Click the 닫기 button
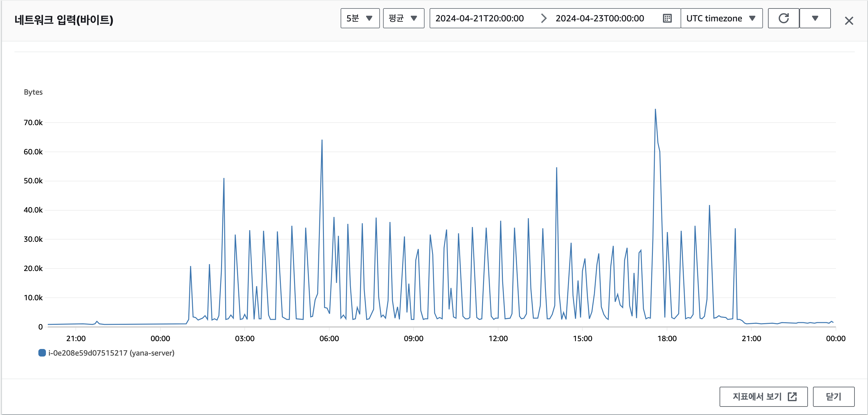The image size is (868, 415). click(833, 396)
